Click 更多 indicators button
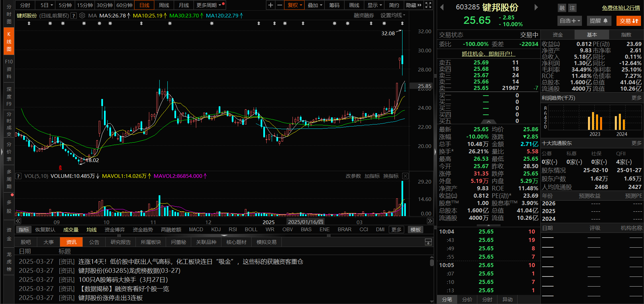The height and width of the screenshot is (304, 644). [x=396, y=230]
